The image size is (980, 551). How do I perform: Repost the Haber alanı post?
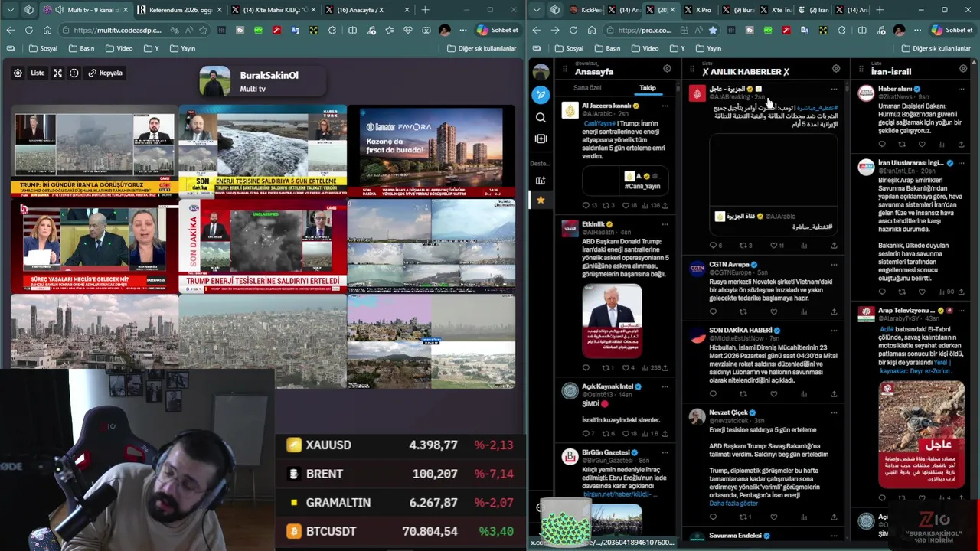click(x=902, y=144)
